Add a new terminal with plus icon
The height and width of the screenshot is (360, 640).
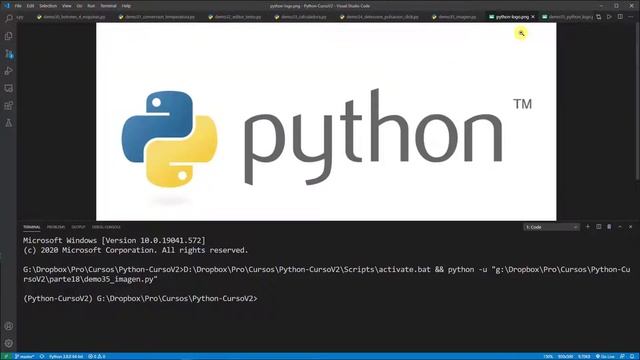[x=588, y=227]
